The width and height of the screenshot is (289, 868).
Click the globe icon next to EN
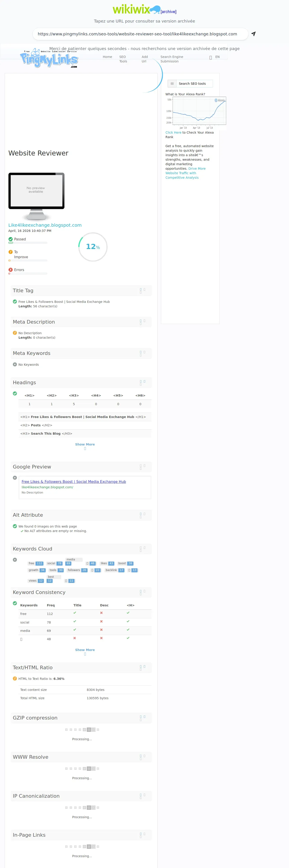click(211, 57)
